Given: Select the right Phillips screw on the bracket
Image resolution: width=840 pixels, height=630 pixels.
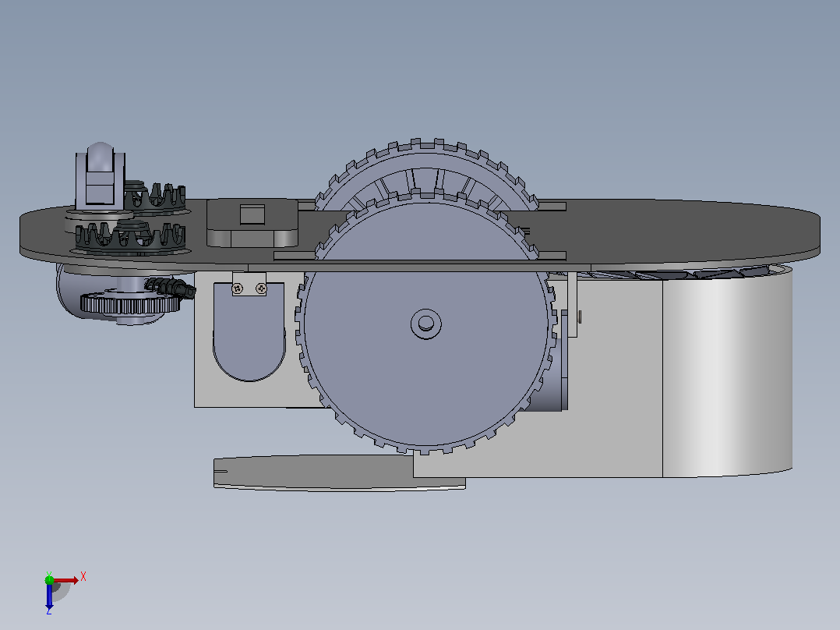Looking at the screenshot, I should (261, 288).
